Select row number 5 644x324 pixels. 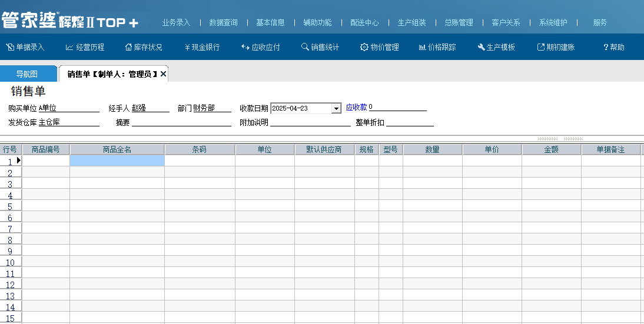10,206
